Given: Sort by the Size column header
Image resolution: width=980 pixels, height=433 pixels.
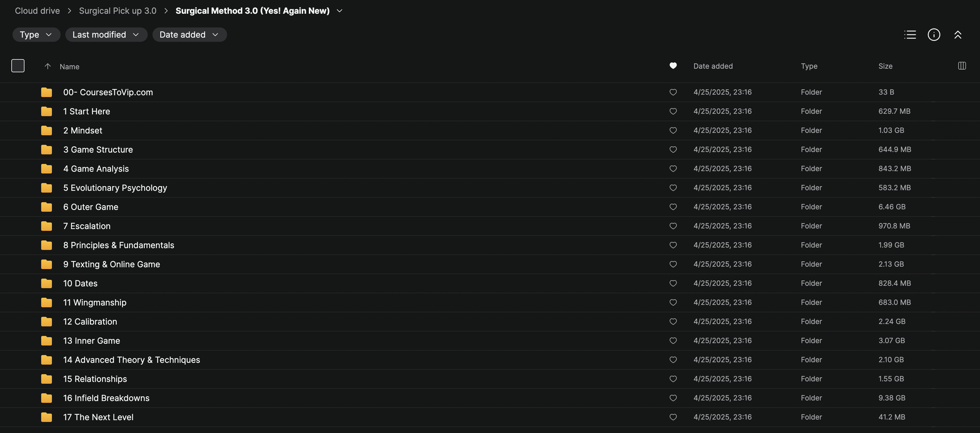Looking at the screenshot, I should pyautogui.click(x=885, y=66).
